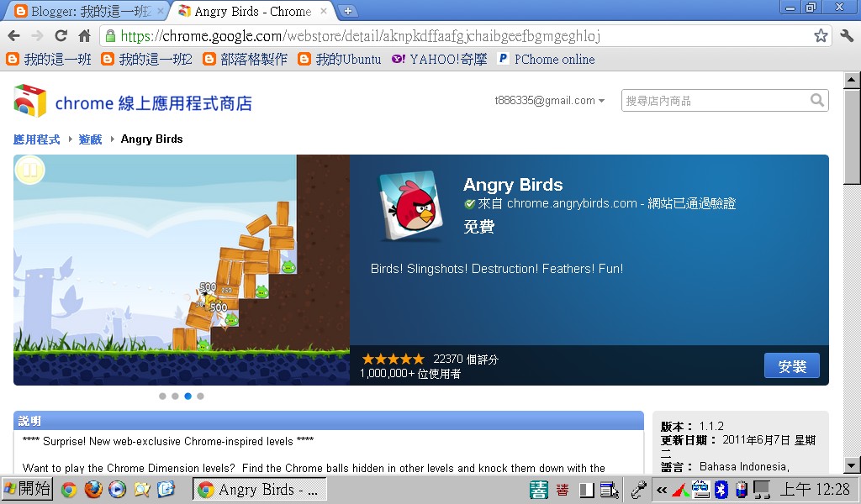Open the 部落格製作 bookmark

pyautogui.click(x=245, y=60)
